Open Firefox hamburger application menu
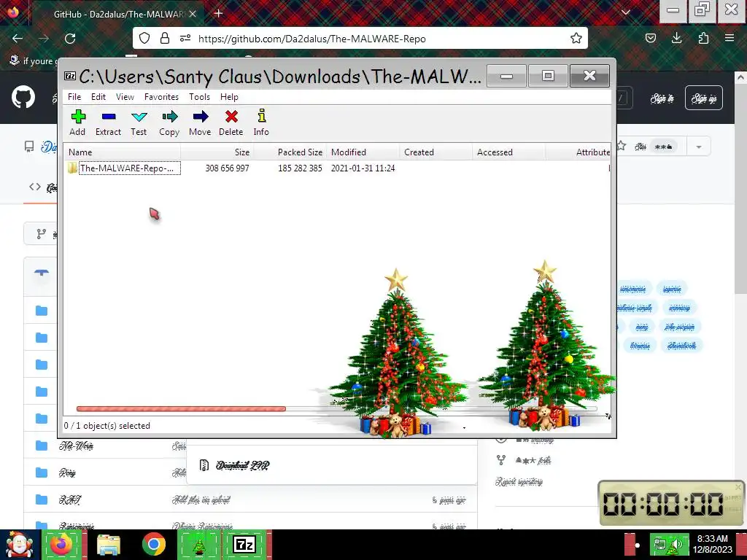Screen dimensions: 747x560 click(729, 38)
